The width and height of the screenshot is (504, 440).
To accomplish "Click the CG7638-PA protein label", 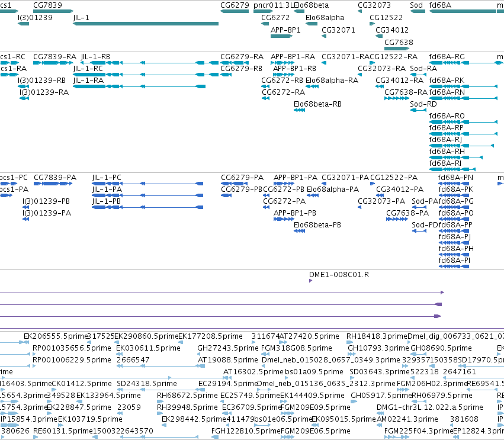I will [x=407, y=213].
